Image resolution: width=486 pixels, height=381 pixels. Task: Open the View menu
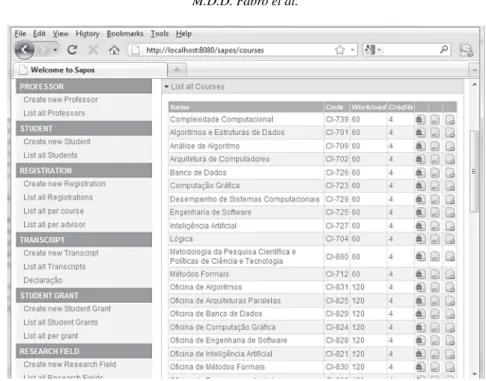pos(61,34)
